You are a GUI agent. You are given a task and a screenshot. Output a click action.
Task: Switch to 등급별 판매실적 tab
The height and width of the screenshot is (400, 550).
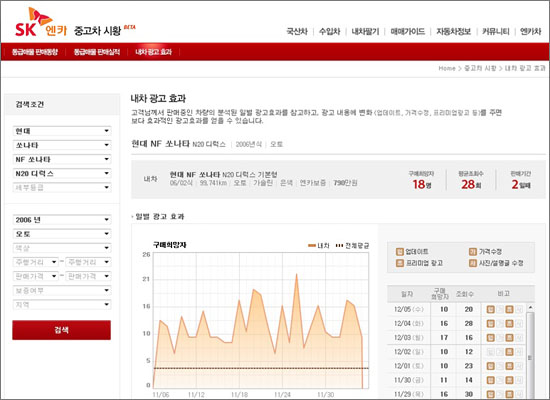pos(96,52)
